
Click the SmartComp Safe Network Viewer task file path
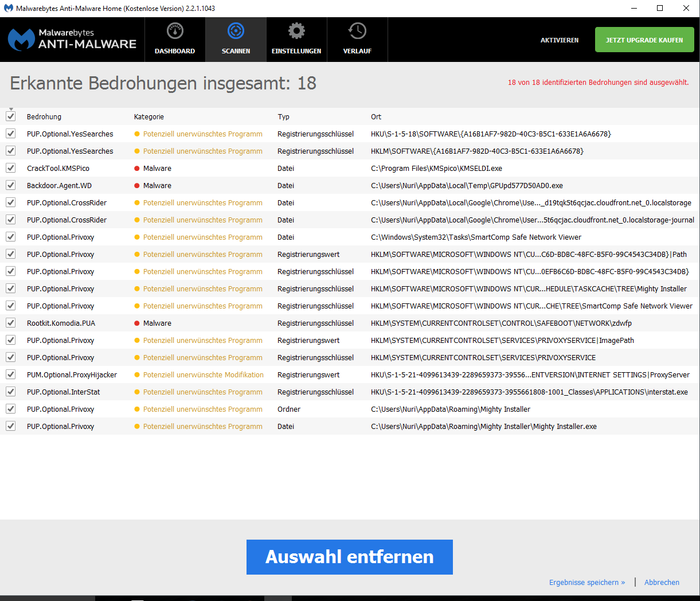476,237
